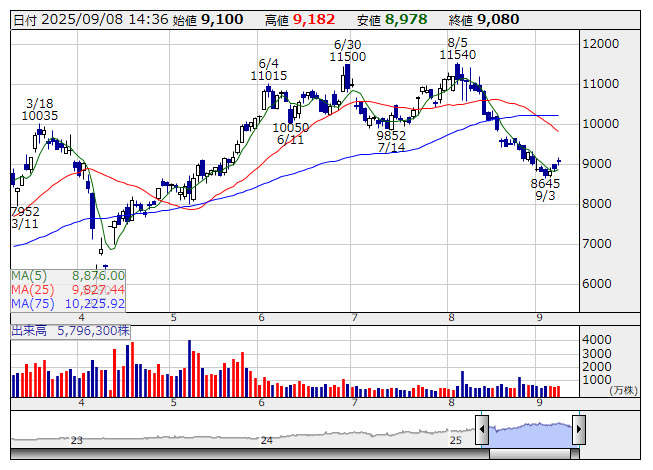The height and width of the screenshot is (470, 653).
Task: Click year 25 in the navigator strip
Action: (x=456, y=440)
